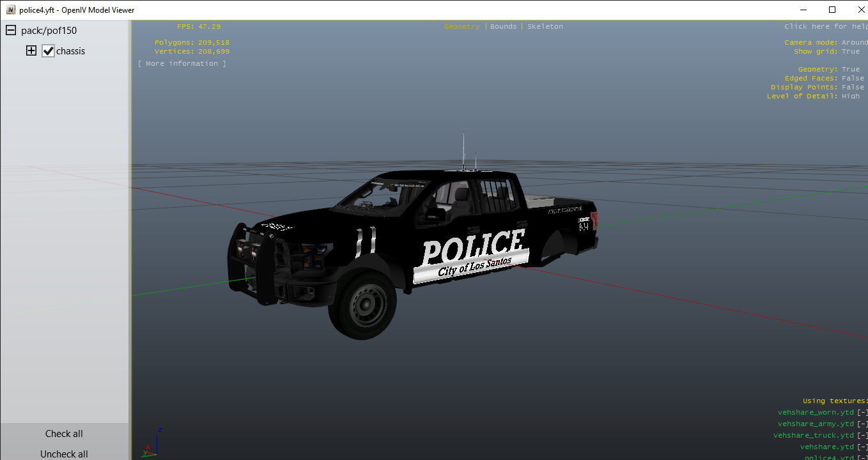Image resolution: width=868 pixels, height=460 pixels.
Task: Click the 'Click here for help' link
Action: pos(825,27)
